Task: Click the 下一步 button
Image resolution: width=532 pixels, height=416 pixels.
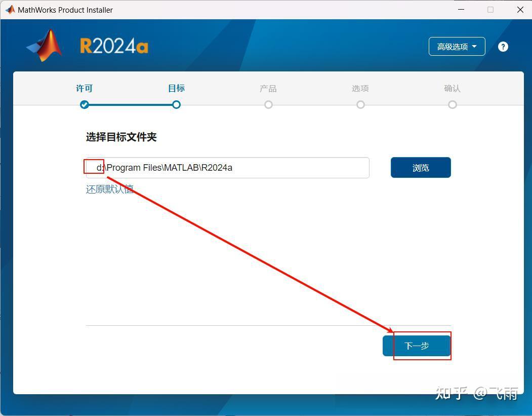Action: coord(417,346)
